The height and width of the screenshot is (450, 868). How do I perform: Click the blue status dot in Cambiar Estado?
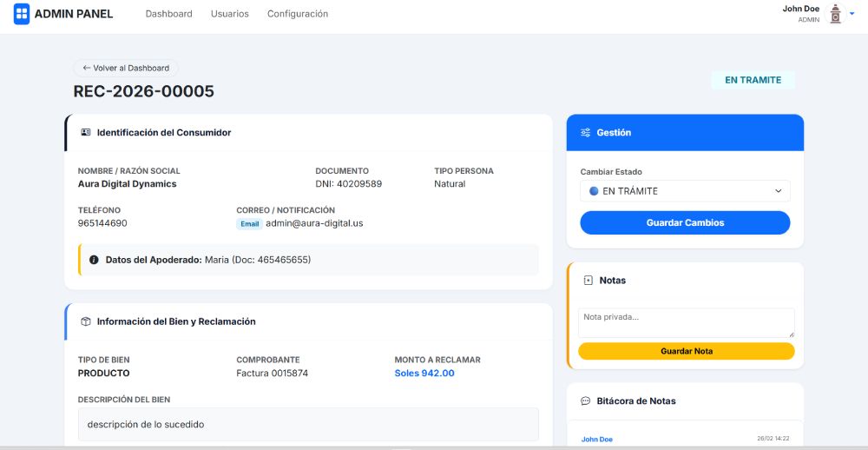click(x=594, y=190)
